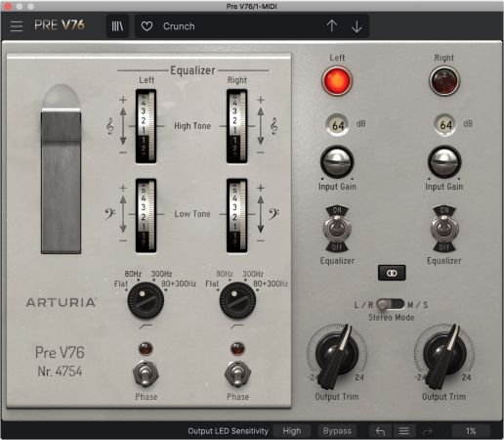Switch Stereo Mode between L/R and M/S
Screen dimensions: 504x440
pyautogui.click(x=390, y=304)
